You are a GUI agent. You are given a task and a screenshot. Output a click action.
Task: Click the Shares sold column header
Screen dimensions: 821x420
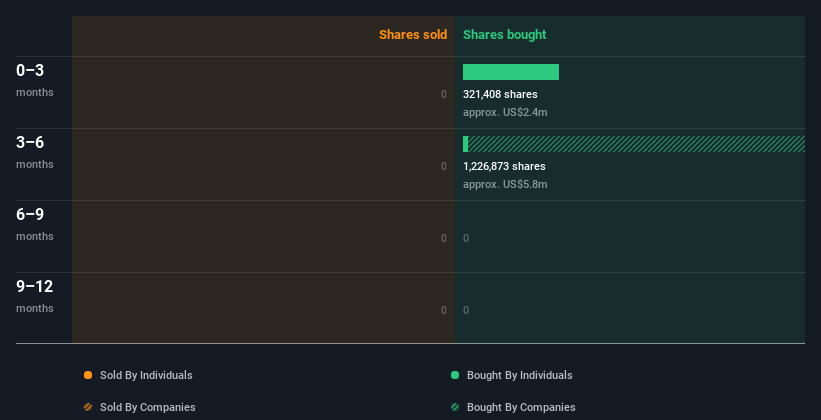click(x=413, y=35)
